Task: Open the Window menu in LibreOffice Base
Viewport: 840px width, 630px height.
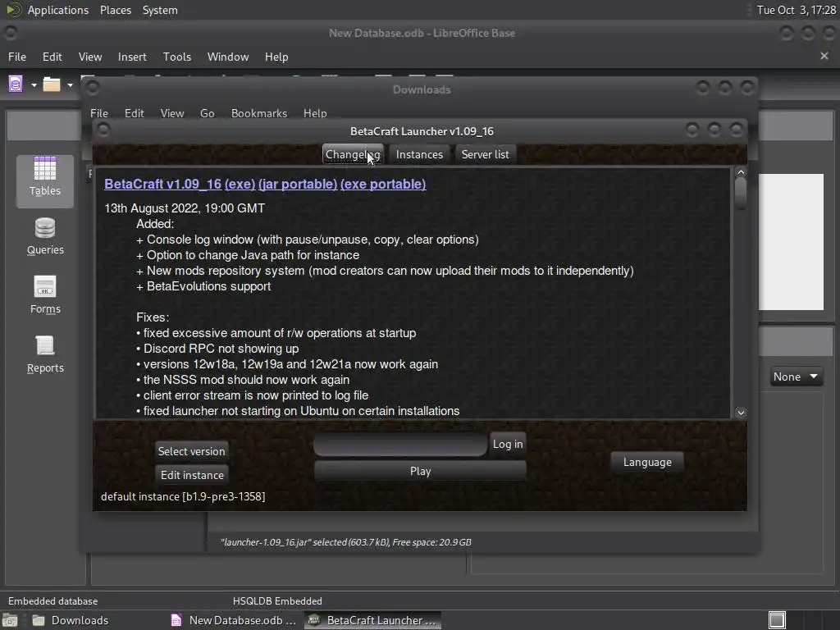Action: [x=228, y=57]
